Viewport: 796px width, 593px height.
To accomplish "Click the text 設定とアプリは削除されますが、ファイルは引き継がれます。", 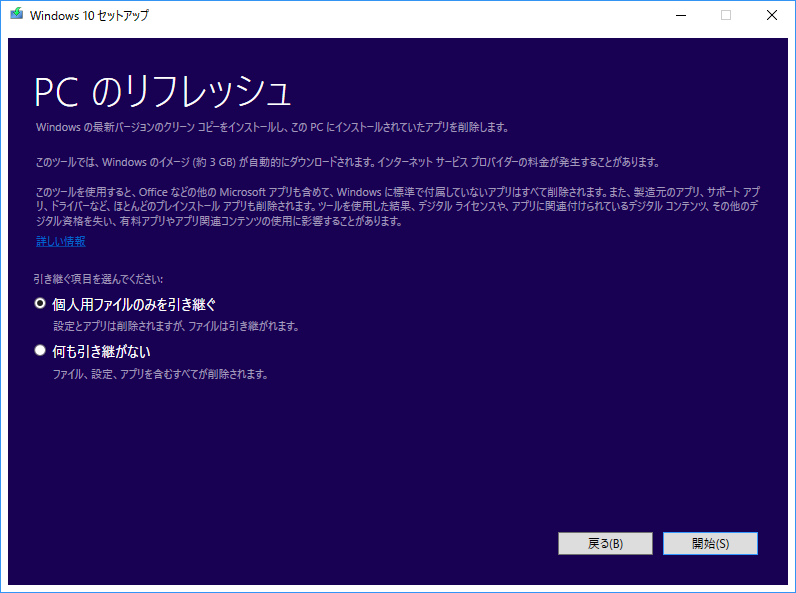I will click(176, 326).
